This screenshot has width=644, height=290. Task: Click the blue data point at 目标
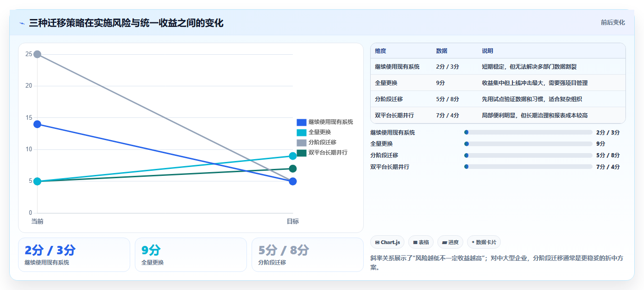[293, 181]
